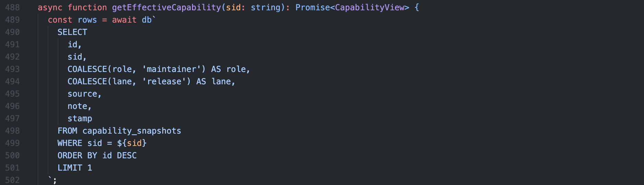Viewport: 644px width, 185px height.
Task: Click the async keyword
Action: tap(50, 8)
